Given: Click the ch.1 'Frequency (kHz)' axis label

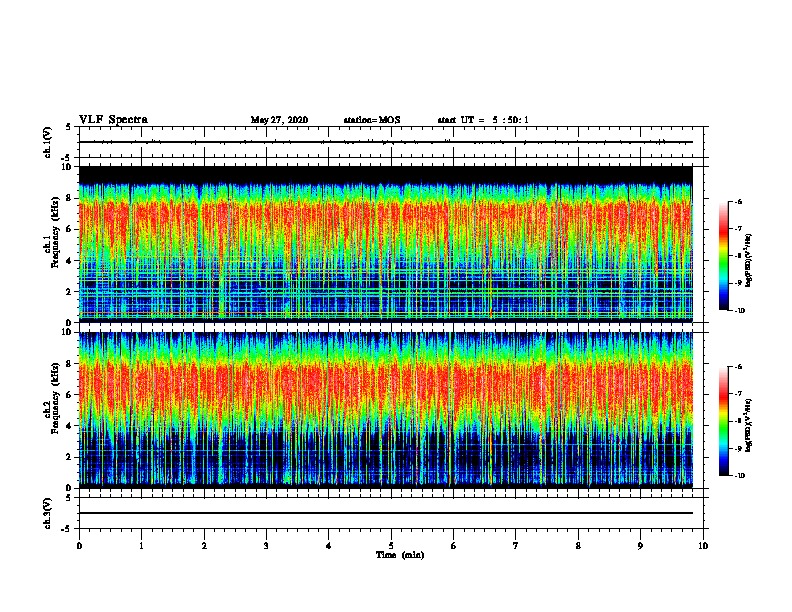Looking at the screenshot, I should tap(55, 232).
